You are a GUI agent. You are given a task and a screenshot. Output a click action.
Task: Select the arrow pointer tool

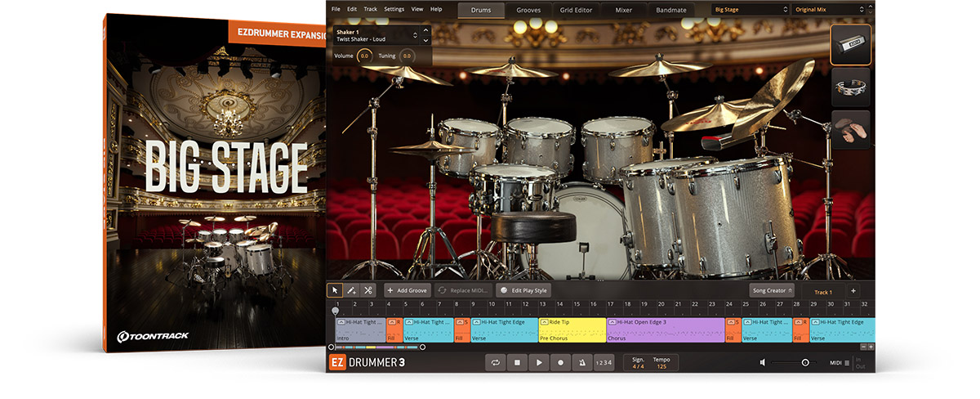(x=335, y=290)
